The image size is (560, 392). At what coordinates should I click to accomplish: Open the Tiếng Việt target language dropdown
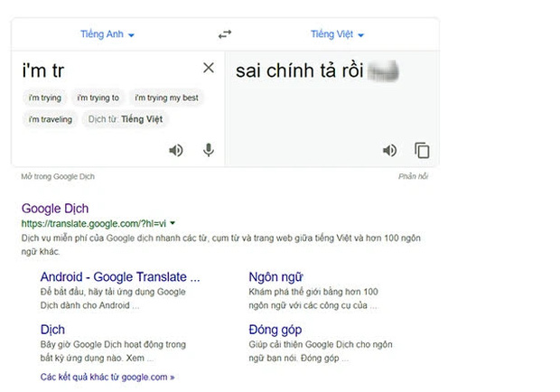pyautogui.click(x=337, y=34)
